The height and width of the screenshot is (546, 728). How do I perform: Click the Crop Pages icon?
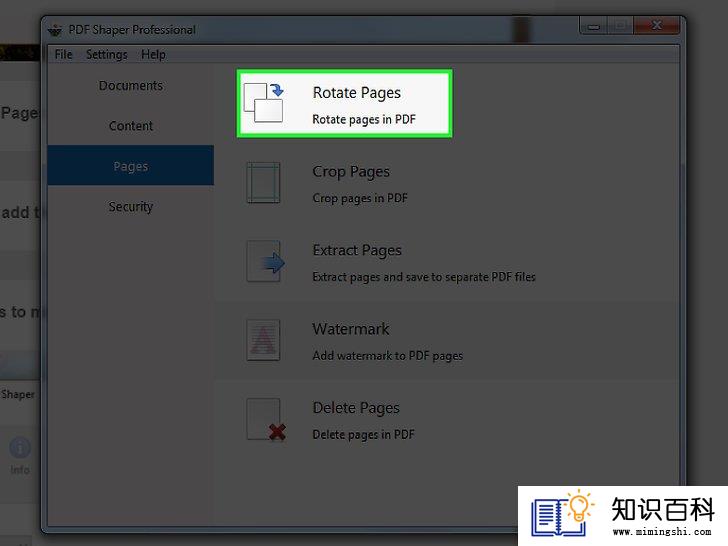263,182
